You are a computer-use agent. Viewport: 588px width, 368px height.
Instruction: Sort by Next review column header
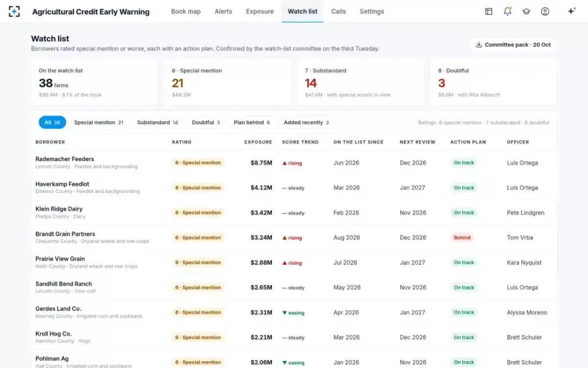417,142
